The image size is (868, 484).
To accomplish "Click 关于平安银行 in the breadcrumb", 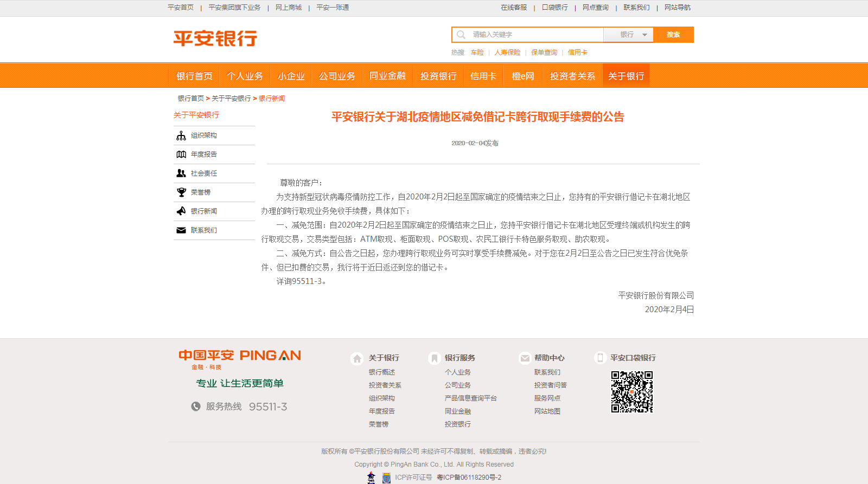I will pos(231,99).
